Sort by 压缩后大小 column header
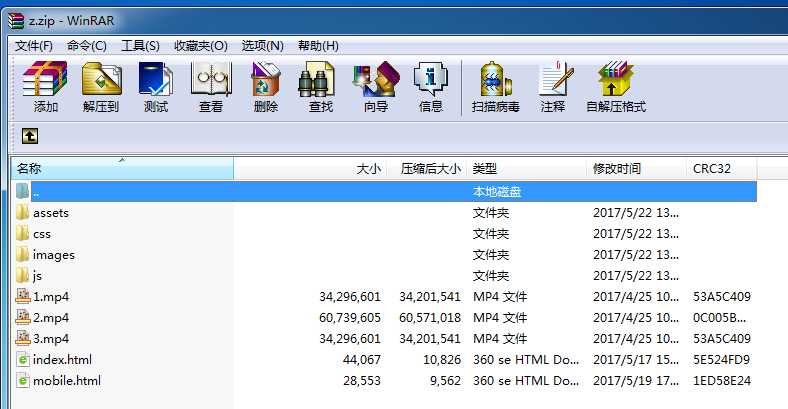The image size is (788, 409). [427, 168]
